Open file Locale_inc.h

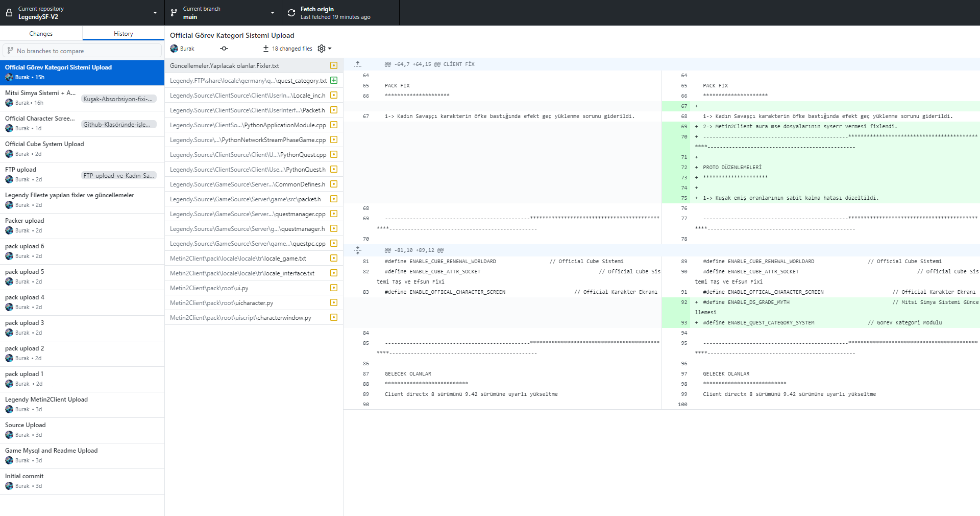coord(254,95)
